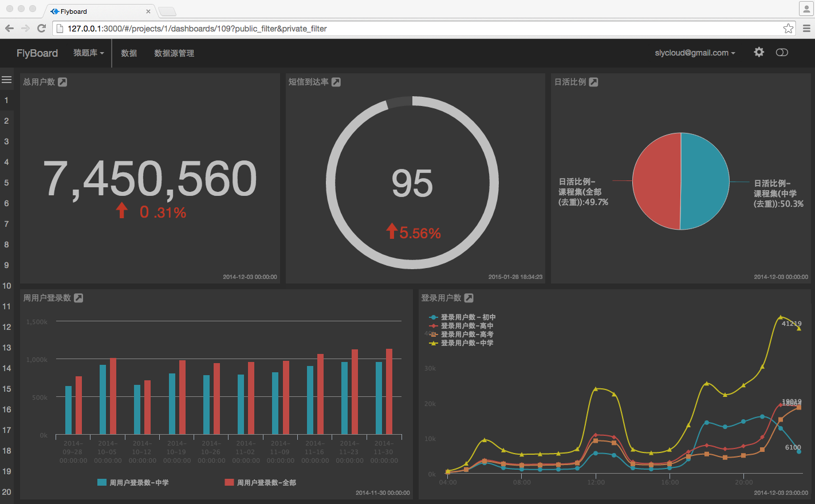Click the 2014-10-05 x-axis label
Image resolution: width=815 pixels, height=504 pixels.
click(108, 452)
